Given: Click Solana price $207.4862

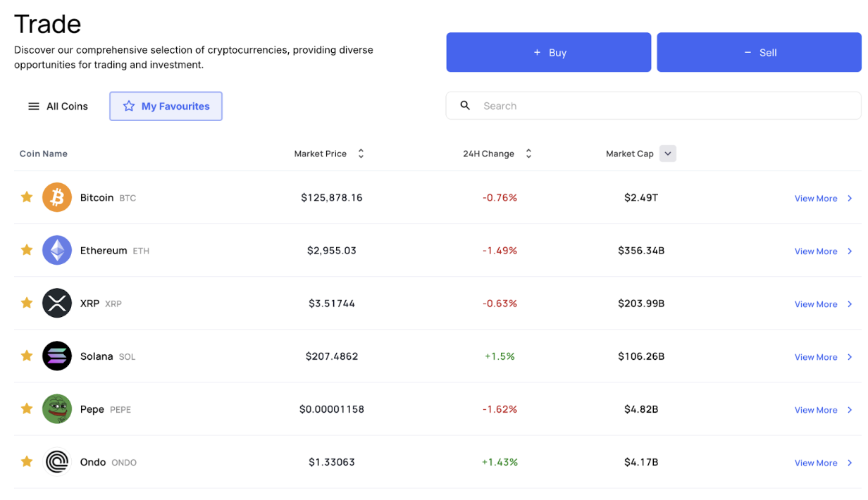Looking at the screenshot, I should click(x=332, y=356).
